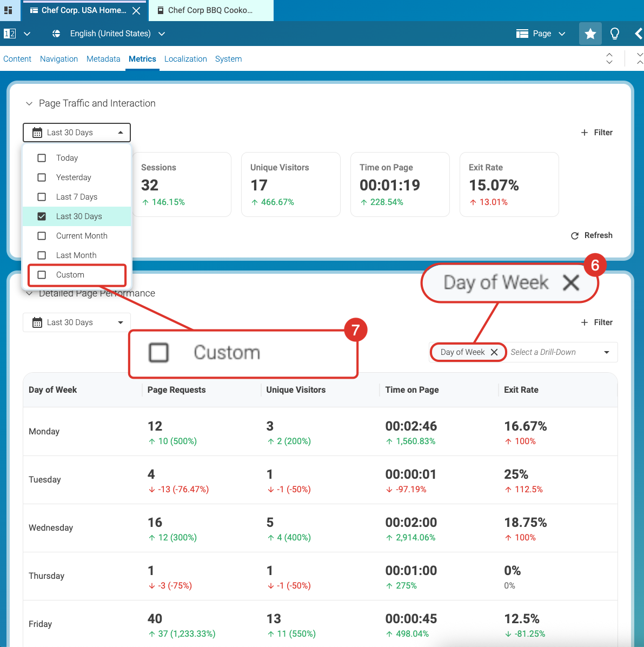
Task: Click the Page layout icon in toolbar
Action: pyautogui.click(x=522, y=34)
